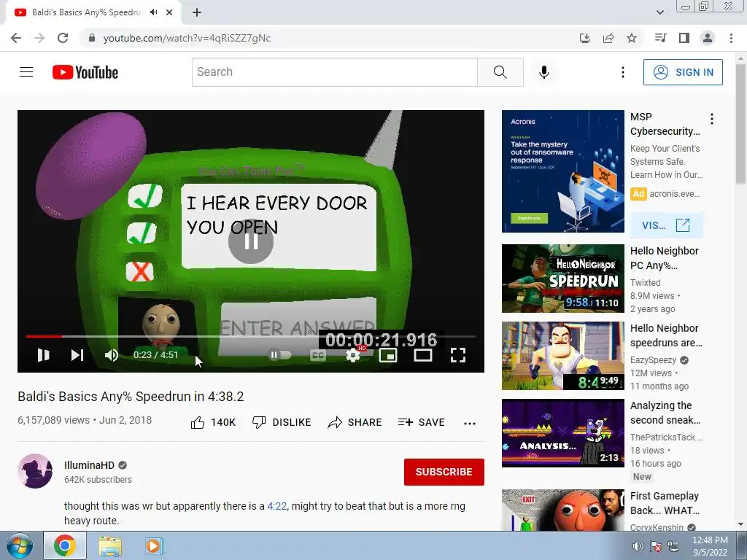
Task: Subscribe to IlluminaHD
Action: [444, 472]
